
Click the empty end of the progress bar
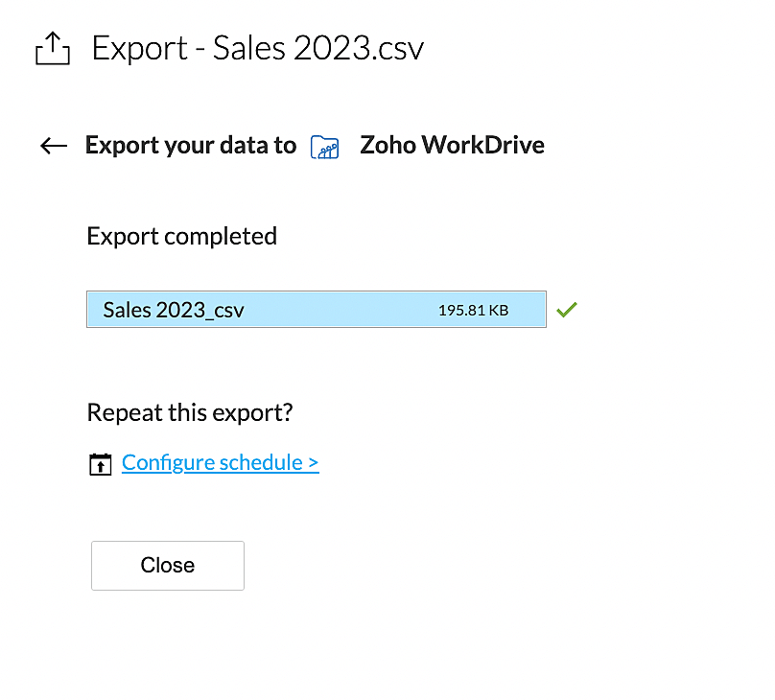528,310
